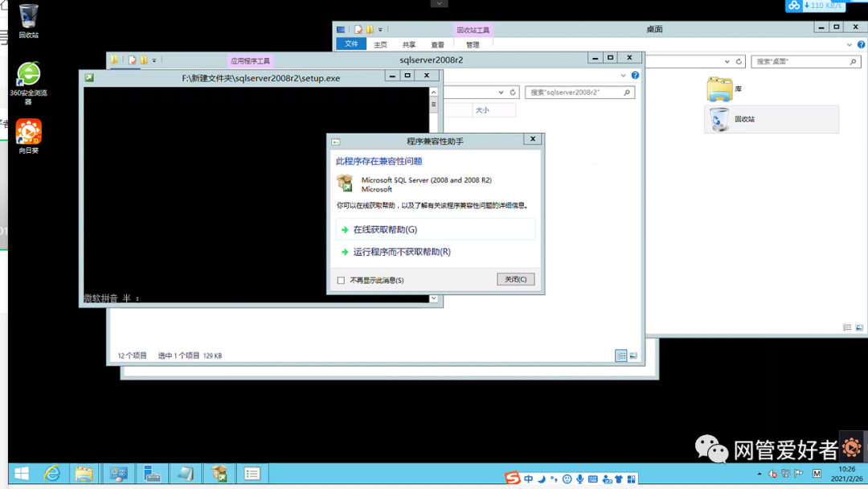868x489 pixels.
Task: Click new folder icon in sqlserver2008r2 toolbar
Action: click(x=143, y=60)
